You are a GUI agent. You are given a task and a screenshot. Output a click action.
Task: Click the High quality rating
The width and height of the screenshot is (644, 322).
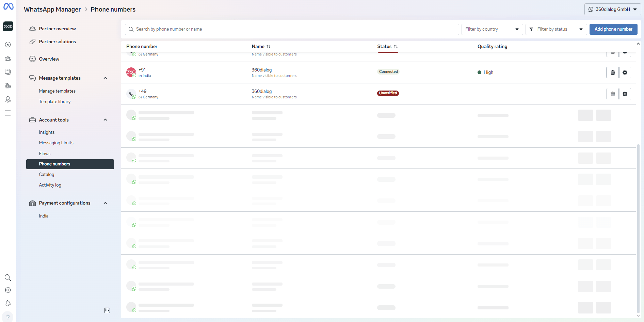485,72
